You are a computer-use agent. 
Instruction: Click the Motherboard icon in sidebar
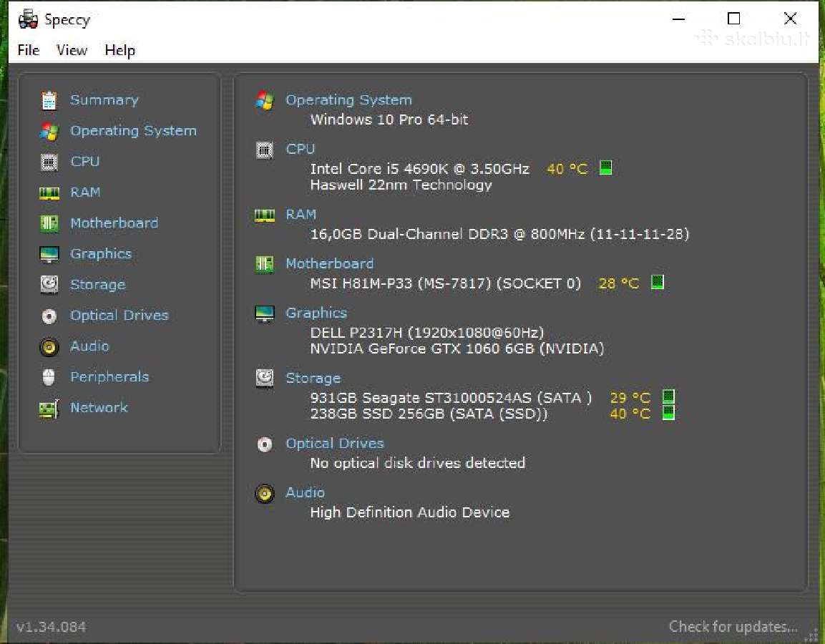(49, 223)
